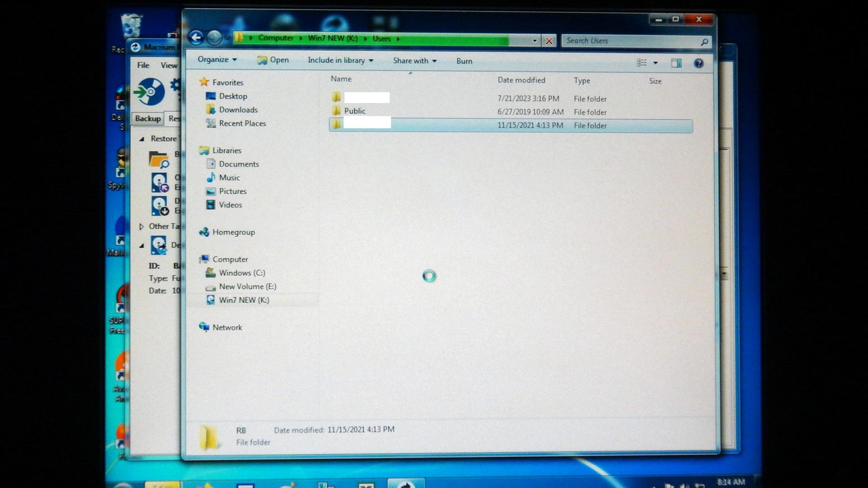868x488 pixels.
Task: Click Network in the navigation pane
Action: (227, 327)
